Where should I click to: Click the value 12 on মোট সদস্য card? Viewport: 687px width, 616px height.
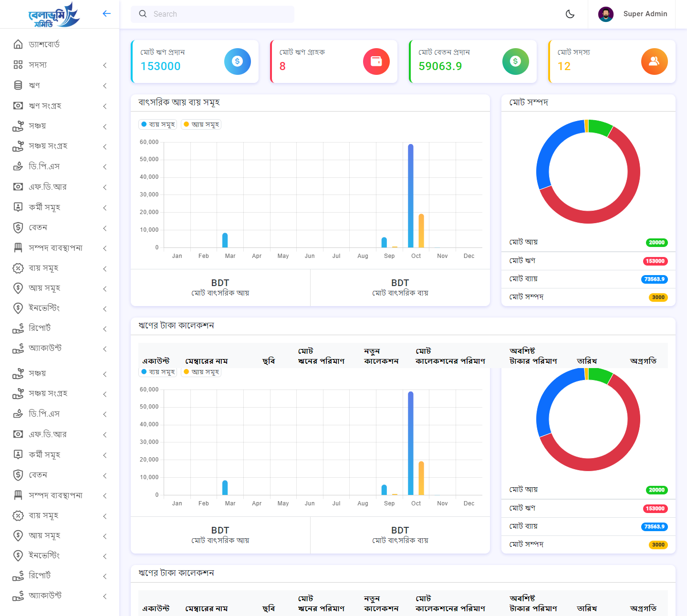[x=564, y=66]
